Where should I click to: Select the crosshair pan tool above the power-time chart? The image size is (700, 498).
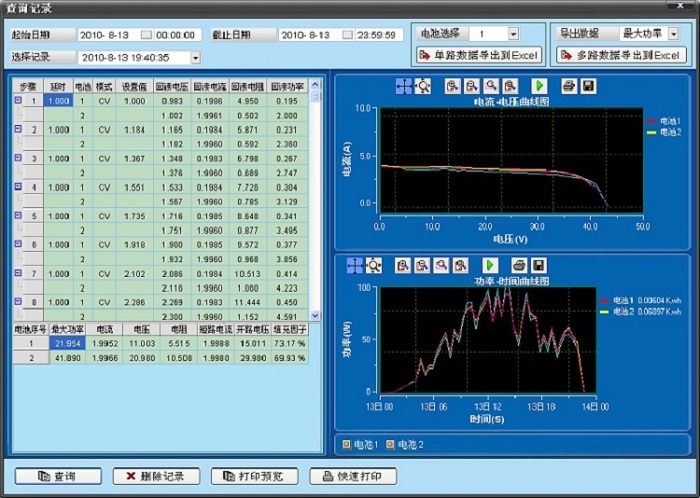click(355, 265)
